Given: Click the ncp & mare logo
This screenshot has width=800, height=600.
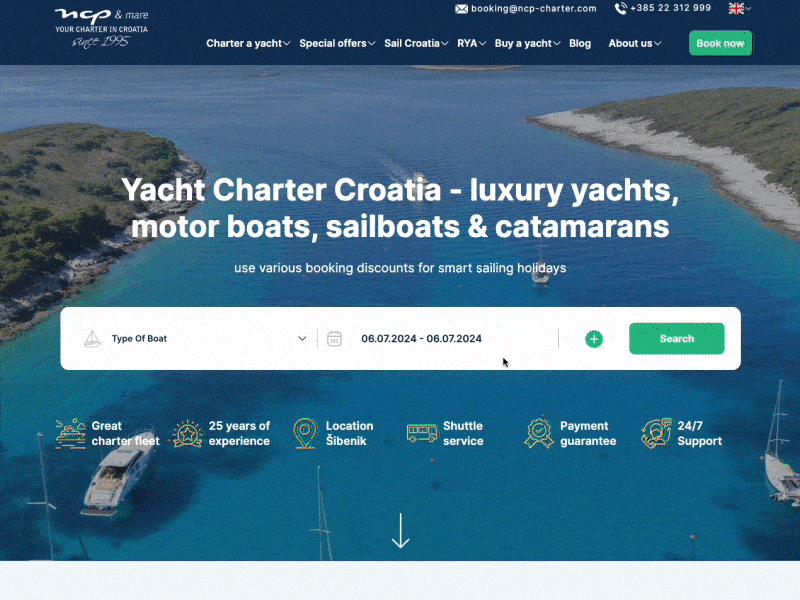Looking at the screenshot, I should [102, 28].
